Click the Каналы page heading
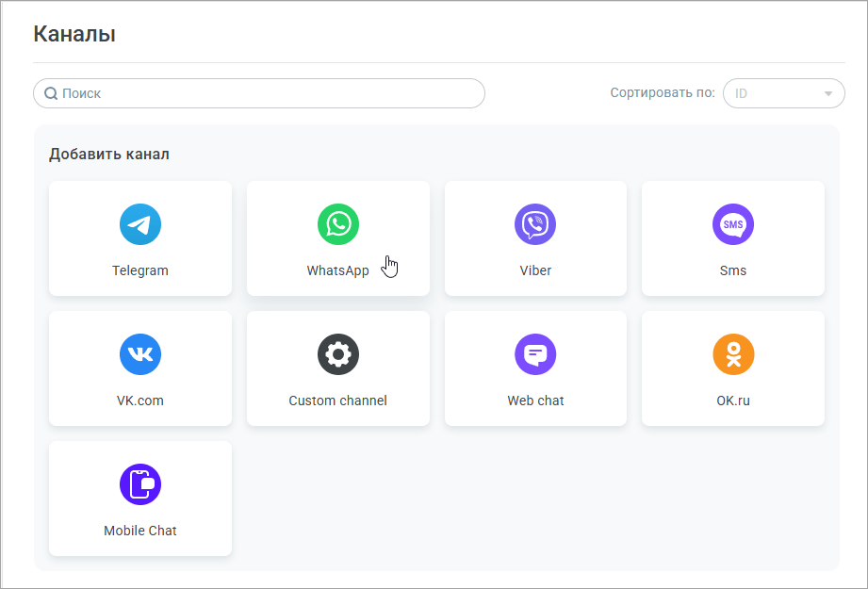The width and height of the screenshot is (868, 589). 74,34
